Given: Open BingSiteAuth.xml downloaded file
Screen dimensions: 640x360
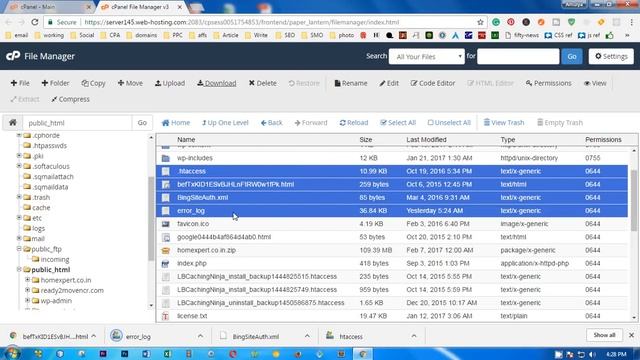Looking at the screenshot, I should (256, 337).
